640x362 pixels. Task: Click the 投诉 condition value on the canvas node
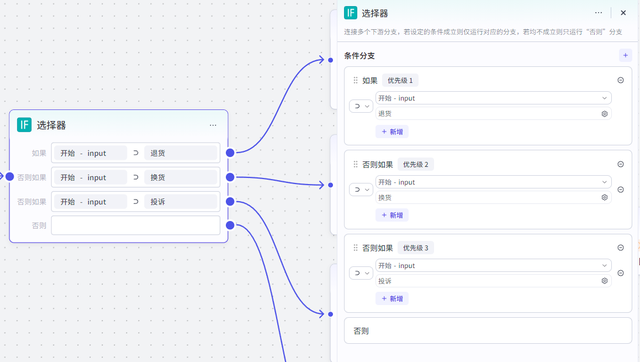(x=181, y=202)
